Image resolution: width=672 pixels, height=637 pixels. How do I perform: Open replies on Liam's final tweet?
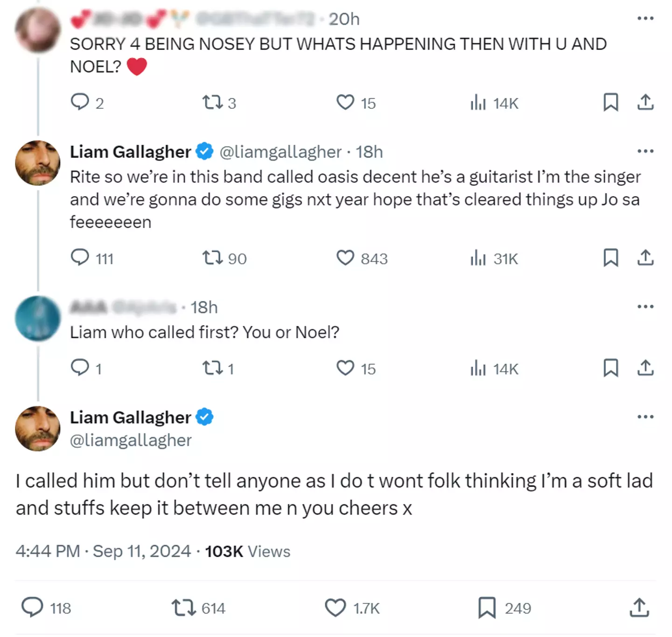[x=33, y=608]
